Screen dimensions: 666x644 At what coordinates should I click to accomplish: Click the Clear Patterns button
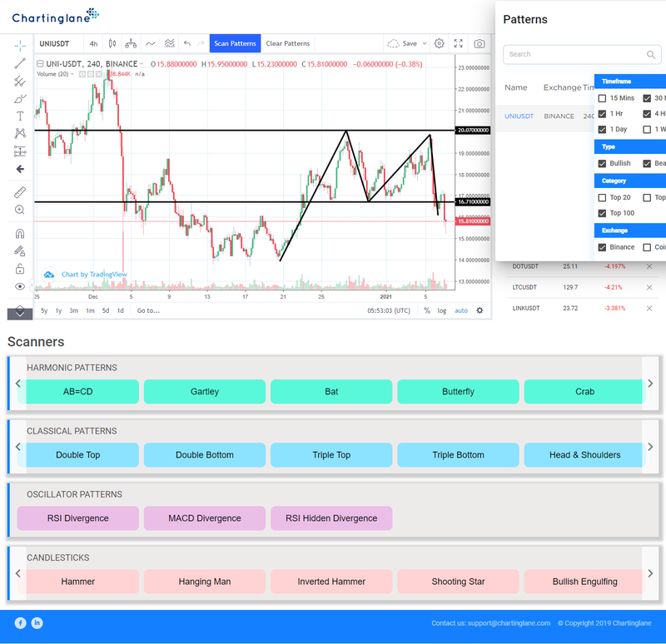point(287,43)
